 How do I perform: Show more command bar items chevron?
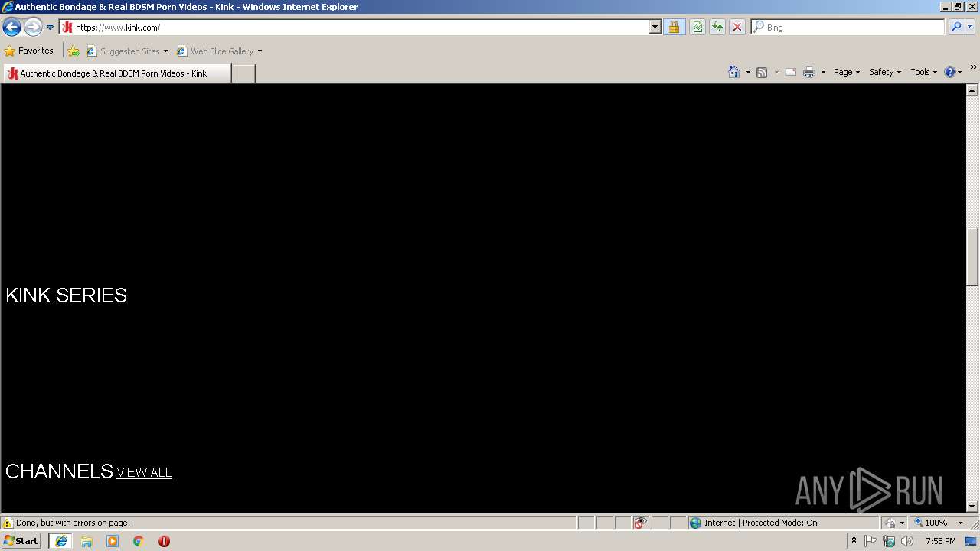click(x=973, y=68)
